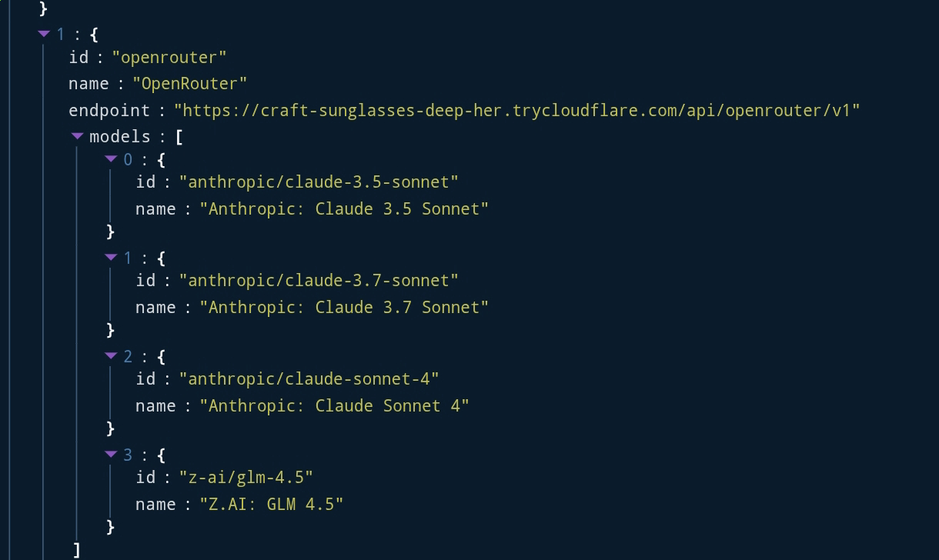Click "anthropic/claude-3.7-sonnet" id value
The width and height of the screenshot is (939, 560).
[x=319, y=280]
